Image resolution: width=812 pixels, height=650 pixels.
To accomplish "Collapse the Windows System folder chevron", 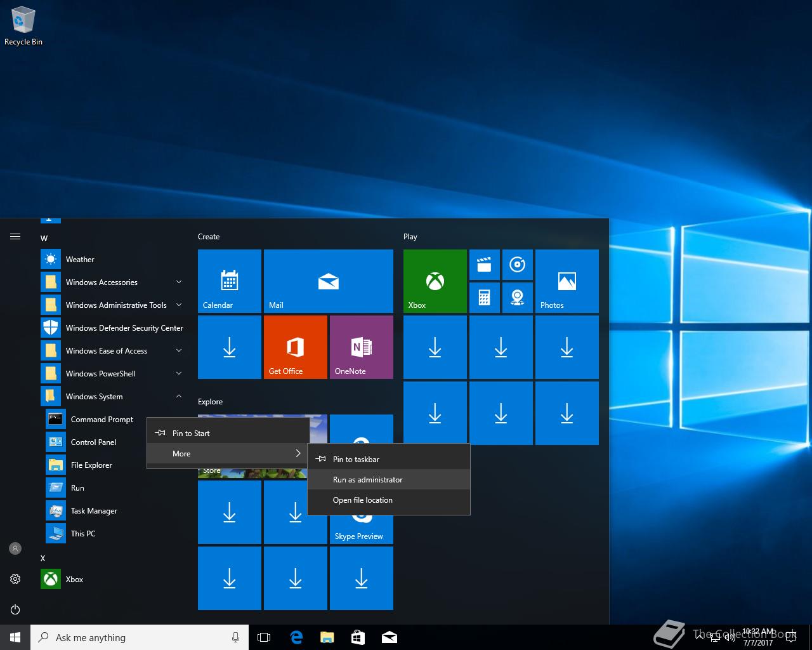I will coord(179,396).
